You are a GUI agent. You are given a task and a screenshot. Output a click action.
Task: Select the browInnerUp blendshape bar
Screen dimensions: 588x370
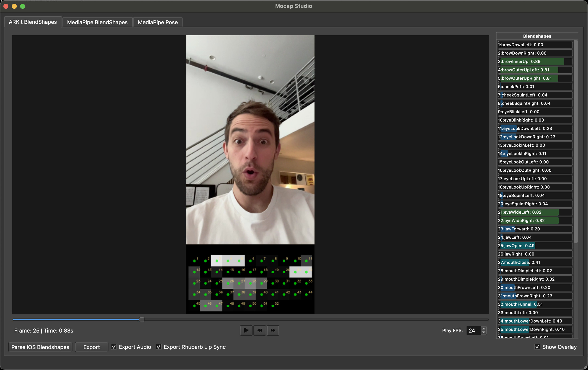coord(535,62)
